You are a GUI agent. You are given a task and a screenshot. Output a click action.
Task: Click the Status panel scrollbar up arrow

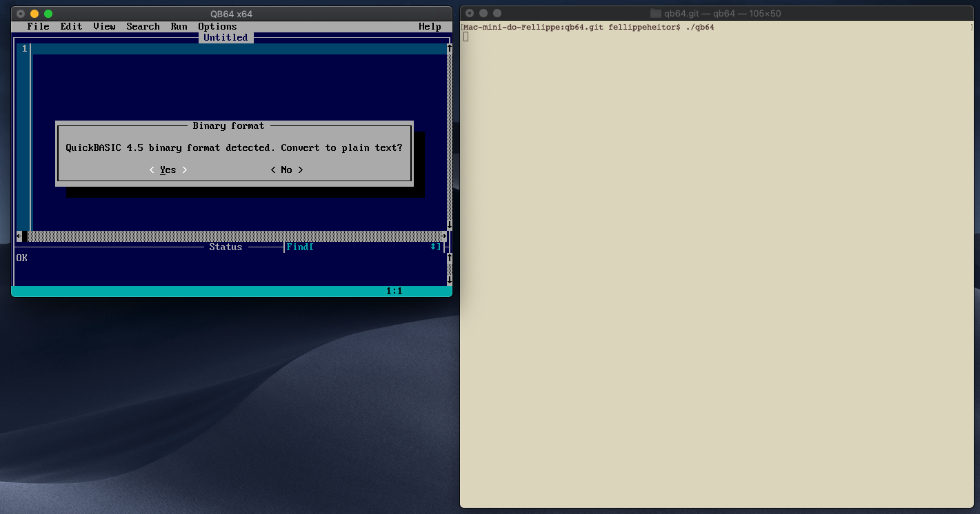tap(449, 259)
